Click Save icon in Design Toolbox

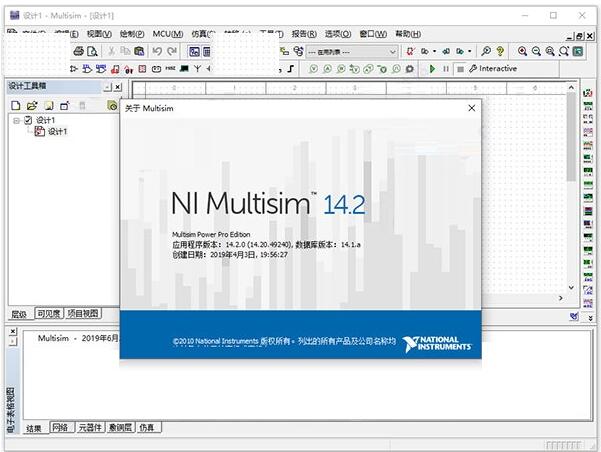click(49, 105)
